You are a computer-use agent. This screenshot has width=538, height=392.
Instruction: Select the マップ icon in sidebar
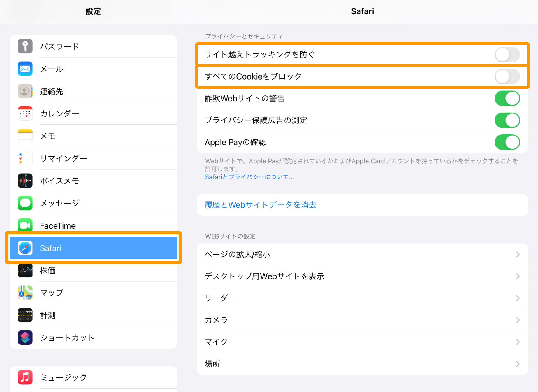pyautogui.click(x=25, y=293)
